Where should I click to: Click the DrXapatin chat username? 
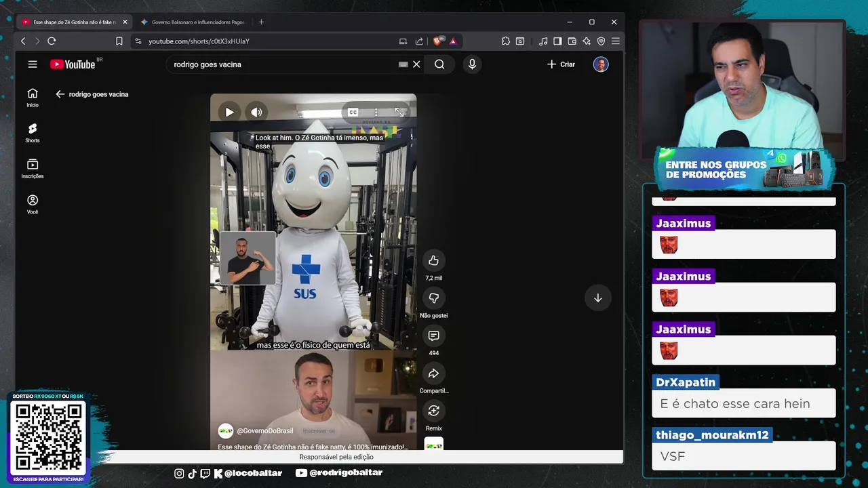click(x=686, y=382)
